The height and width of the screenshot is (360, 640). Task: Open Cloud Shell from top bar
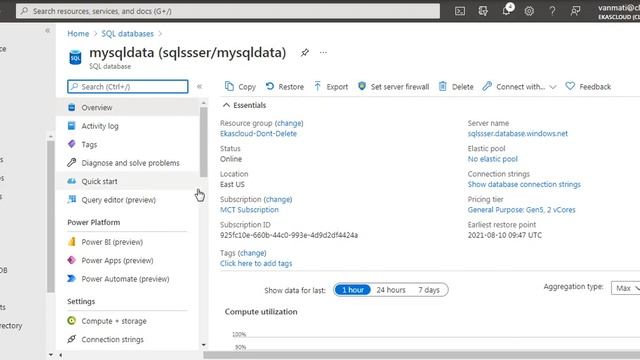[x=460, y=11]
